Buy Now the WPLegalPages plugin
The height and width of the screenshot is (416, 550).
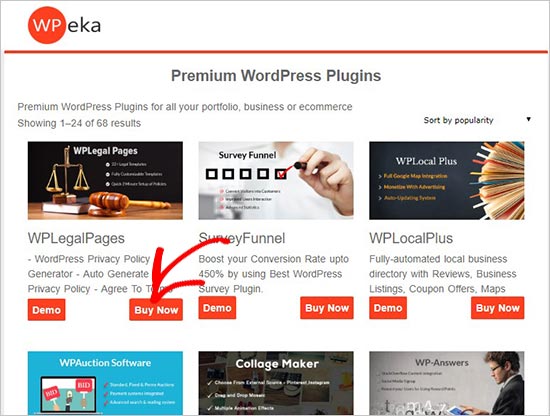point(156,310)
